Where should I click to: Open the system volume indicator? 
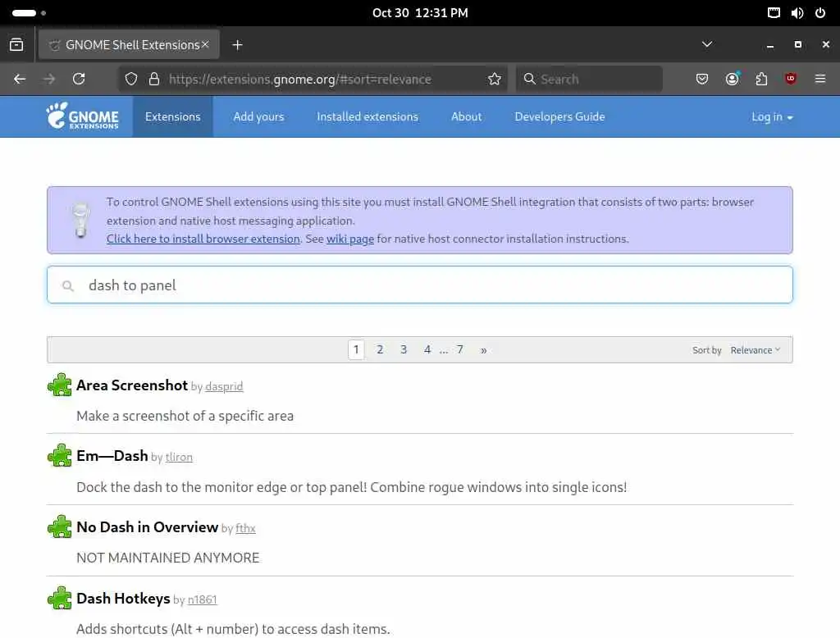797,13
